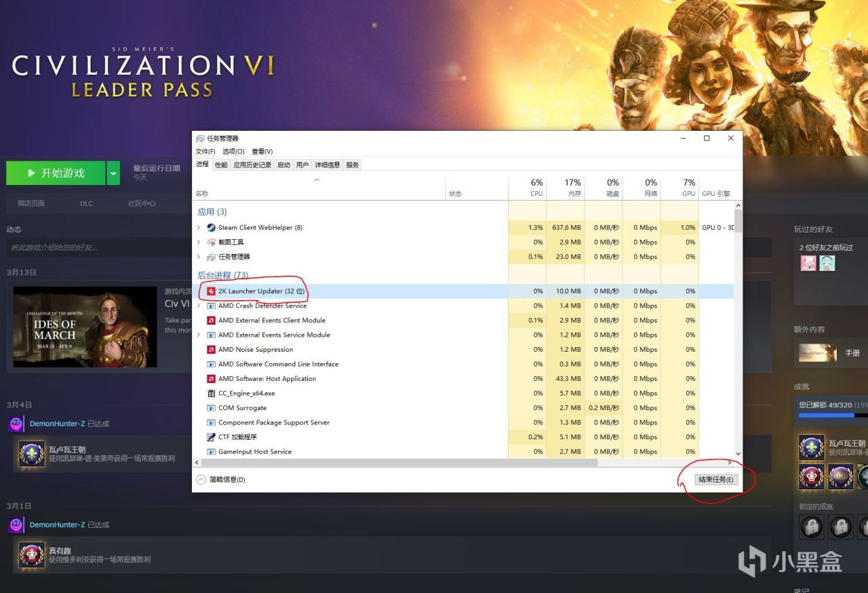Expand the 截图工具 process group
Screen dimensions: 868x593
coord(199,242)
